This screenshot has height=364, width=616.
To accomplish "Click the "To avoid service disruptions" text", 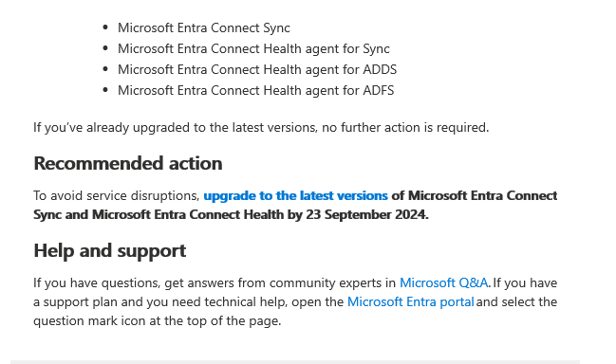I will 117,195.
